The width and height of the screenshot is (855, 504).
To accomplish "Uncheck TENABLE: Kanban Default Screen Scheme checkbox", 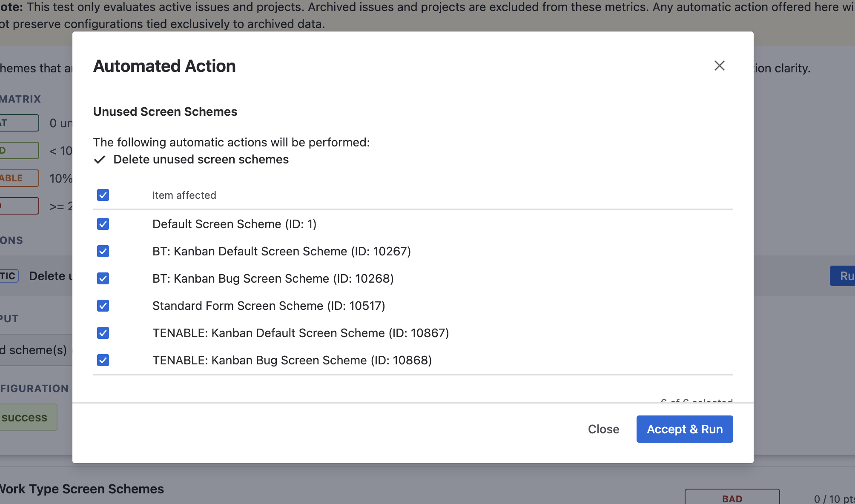I will 103,333.
